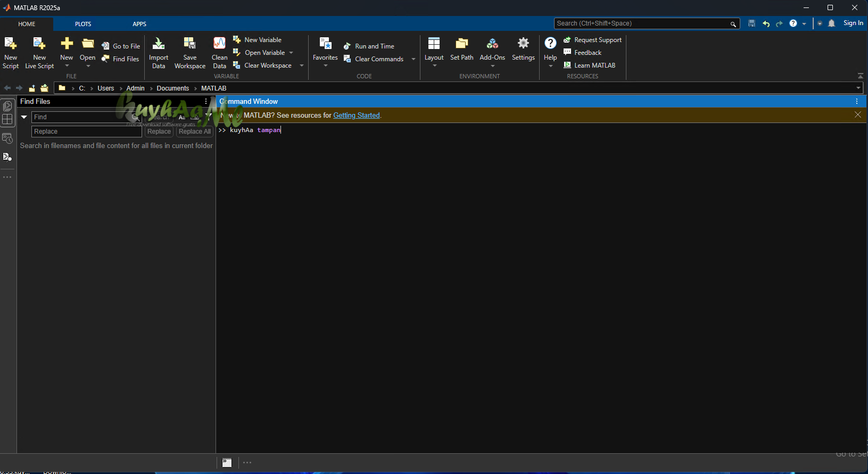This screenshot has height=474, width=868.
Task: Open the Go to File tool
Action: click(x=121, y=46)
